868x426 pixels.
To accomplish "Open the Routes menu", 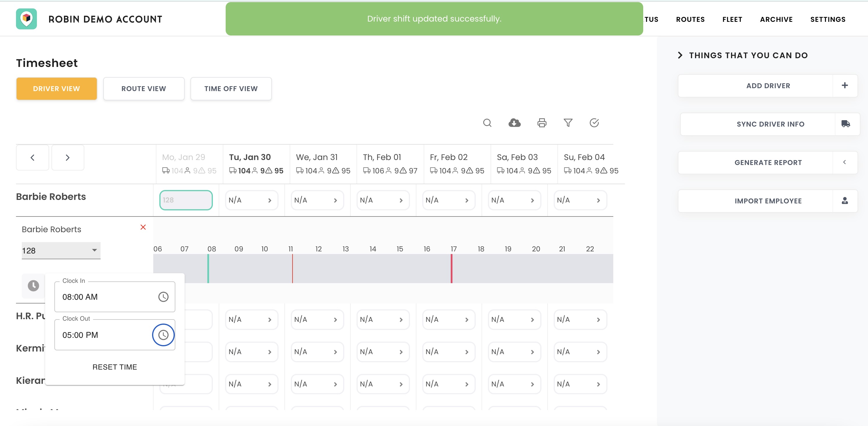I will [690, 19].
